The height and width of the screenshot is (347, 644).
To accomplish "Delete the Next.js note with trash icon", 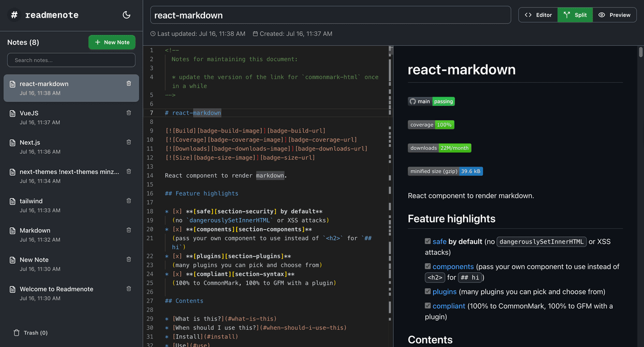I will (x=129, y=142).
